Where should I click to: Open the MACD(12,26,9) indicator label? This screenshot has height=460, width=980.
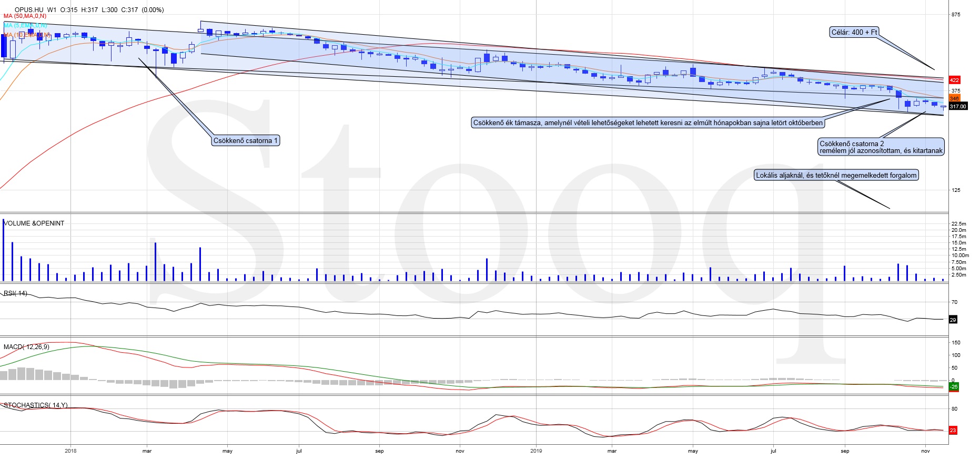point(26,347)
